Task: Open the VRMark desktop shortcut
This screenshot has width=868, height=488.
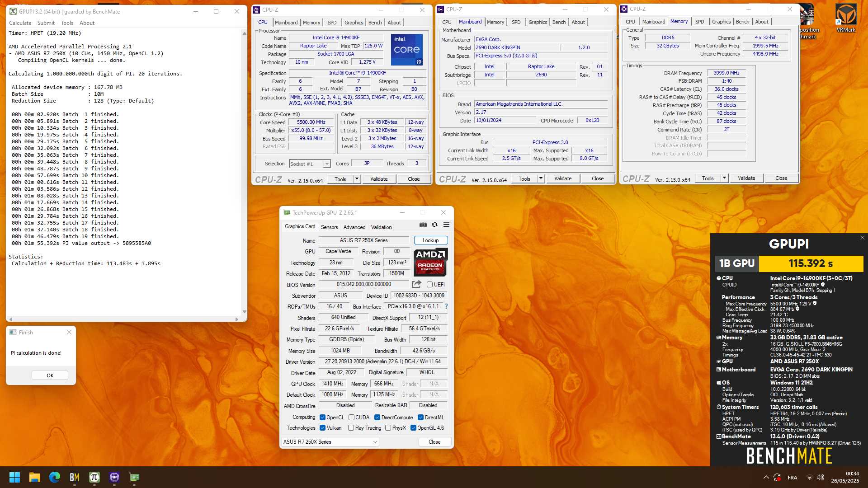Action: 845,19
